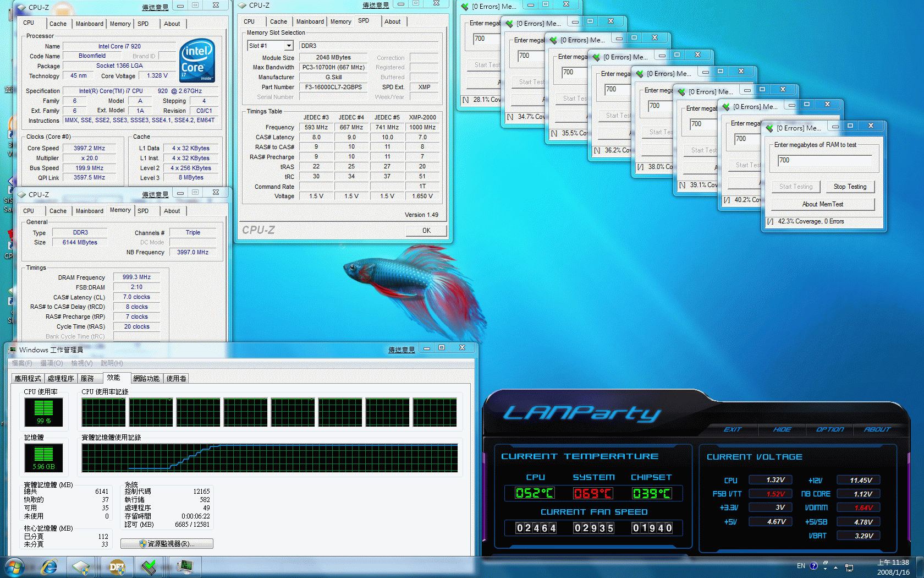Open 資源監視器(R)... from Task Manager
This screenshot has width=924, height=578.
(x=167, y=543)
